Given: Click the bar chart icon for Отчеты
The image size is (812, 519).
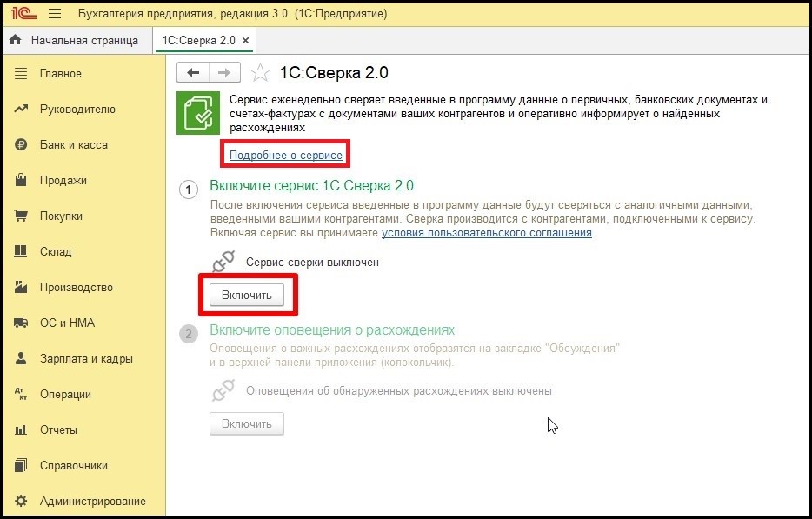Looking at the screenshot, I should pos(21,430).
